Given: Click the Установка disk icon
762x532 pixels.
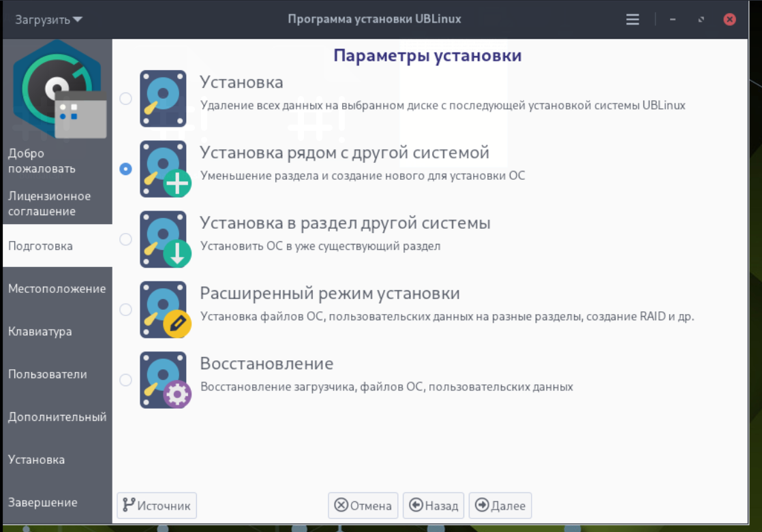Looking at the screenshot, I should pyautogui.click(x=164, y=99).
